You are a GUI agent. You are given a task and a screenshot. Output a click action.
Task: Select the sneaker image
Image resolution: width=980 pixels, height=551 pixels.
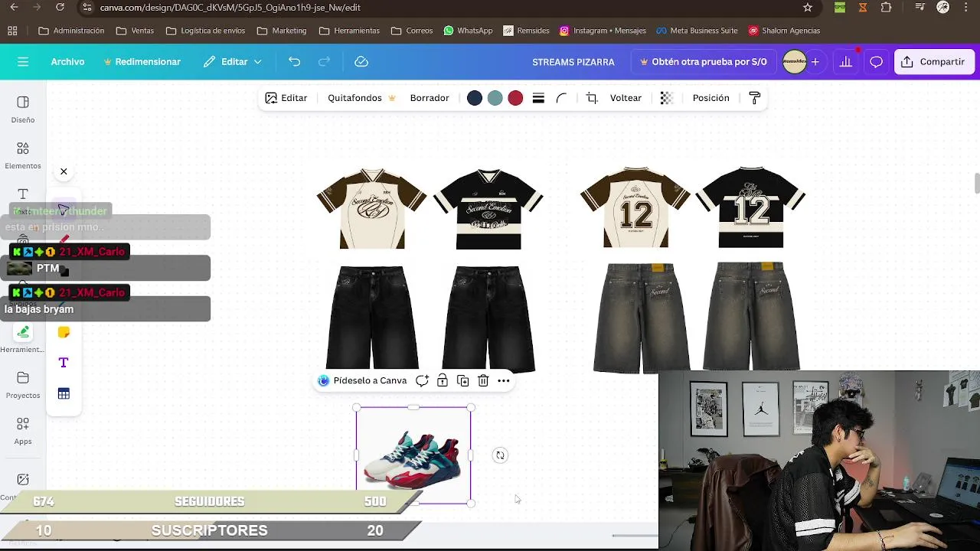click(x=413, y=455)
